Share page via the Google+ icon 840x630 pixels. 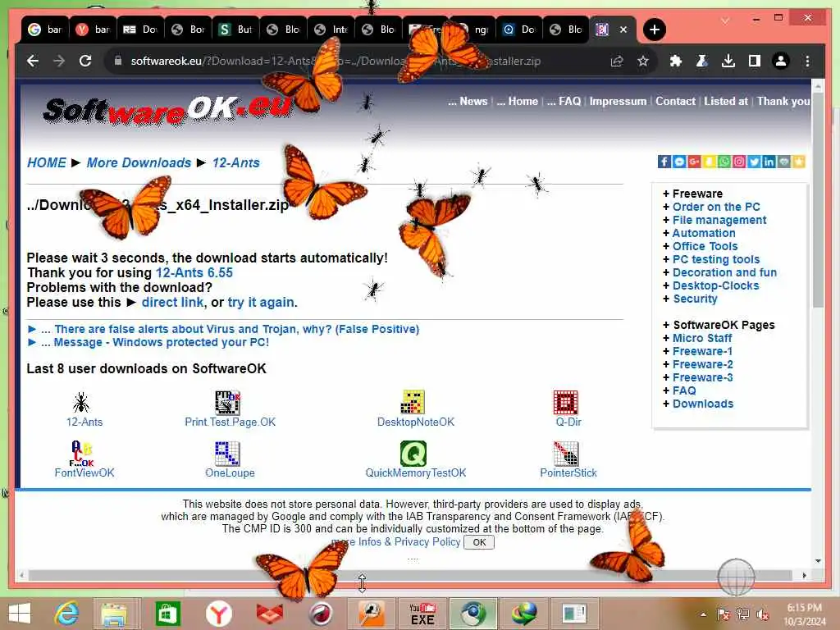[694, 162]
